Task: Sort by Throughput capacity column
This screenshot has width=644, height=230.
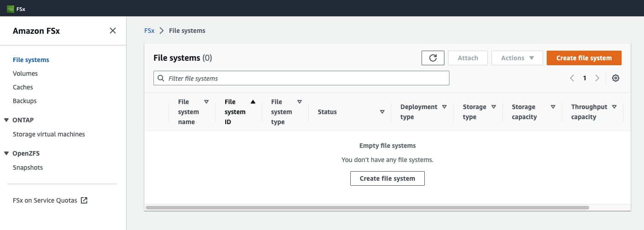Action: [614, 107]
